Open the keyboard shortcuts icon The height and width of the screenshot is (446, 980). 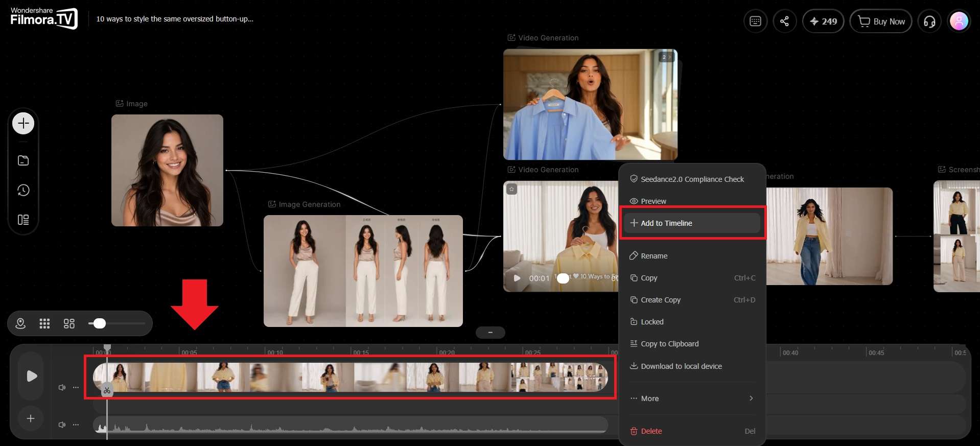pyautogui.click(x=755, y=21)
